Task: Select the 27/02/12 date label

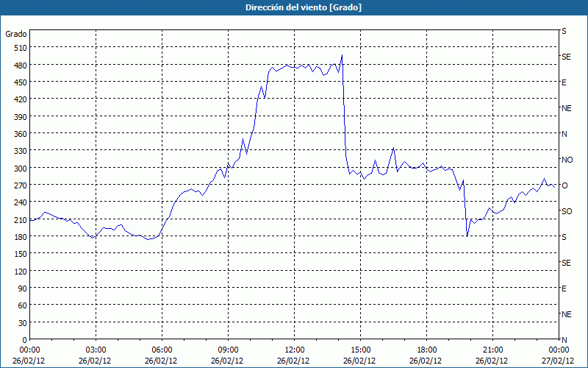Action: point(558,361)
